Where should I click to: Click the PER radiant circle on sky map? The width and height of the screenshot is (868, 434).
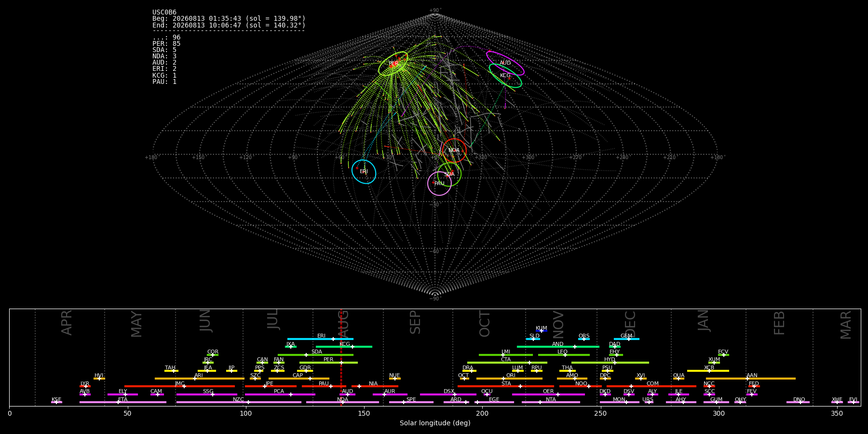tap(393, 64)
